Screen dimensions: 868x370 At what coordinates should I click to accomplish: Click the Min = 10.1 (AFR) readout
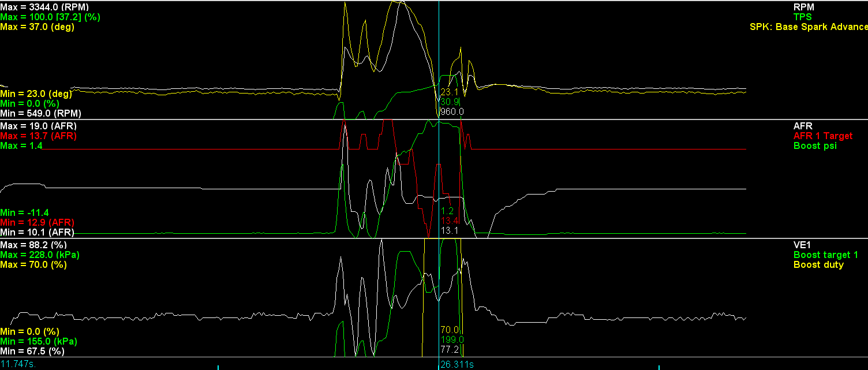(x=38, y=232)
